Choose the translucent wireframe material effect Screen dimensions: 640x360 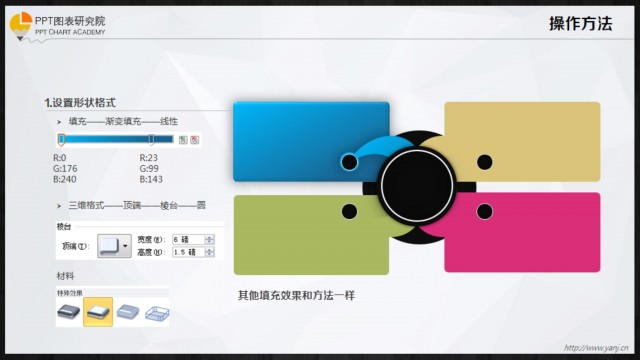(x=157, y=313)
